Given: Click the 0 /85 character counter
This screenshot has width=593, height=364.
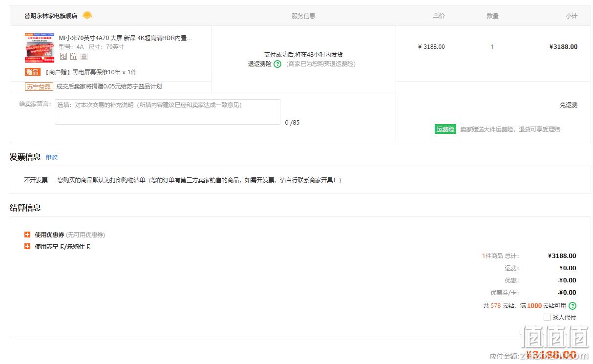Looking at the screenshot, I should pyautogui.click(x=292, y=123).
